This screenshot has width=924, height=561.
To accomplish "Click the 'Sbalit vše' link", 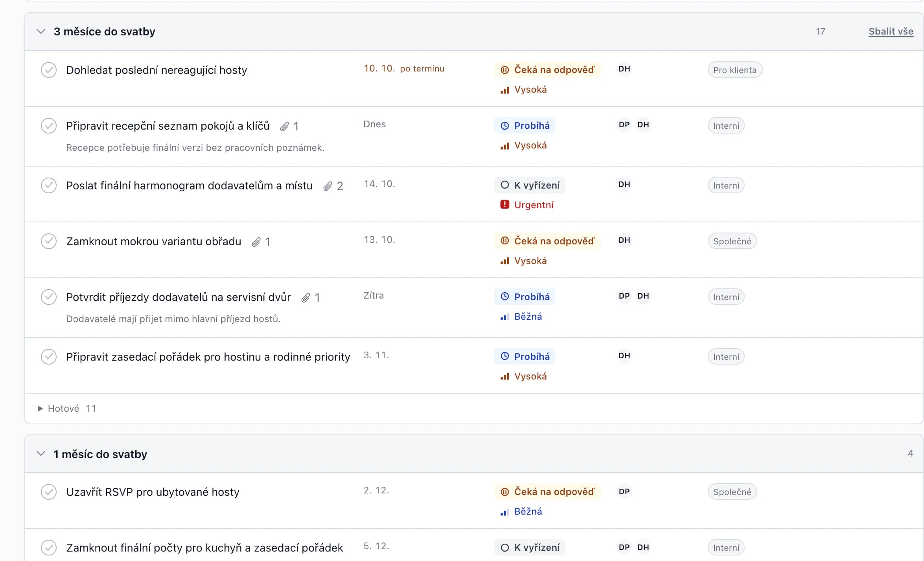I will pos(891,31).
